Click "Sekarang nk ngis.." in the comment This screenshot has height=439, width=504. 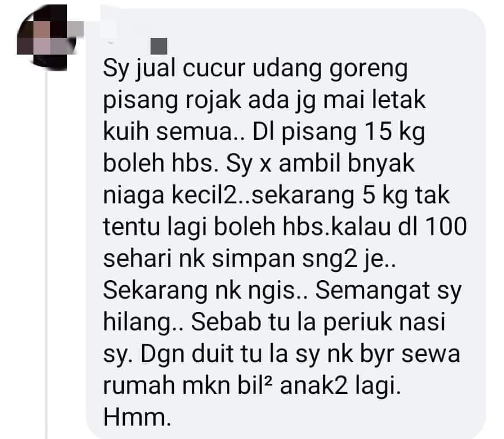pyautogui.click(x=205, y=291)
